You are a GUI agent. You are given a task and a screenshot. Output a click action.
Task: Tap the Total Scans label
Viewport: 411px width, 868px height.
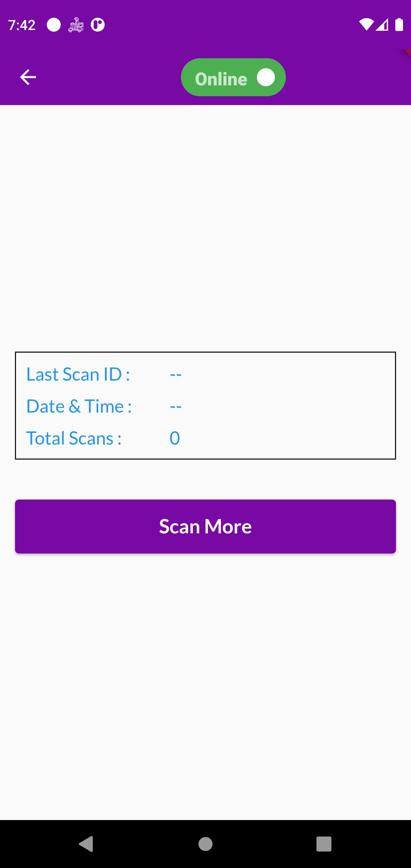pos(74,438)
